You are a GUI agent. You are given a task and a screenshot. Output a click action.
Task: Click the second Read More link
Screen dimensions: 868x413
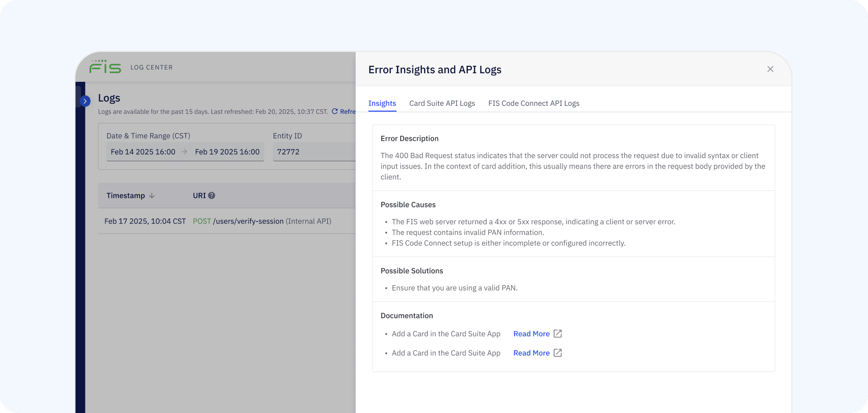coord(531,353)
